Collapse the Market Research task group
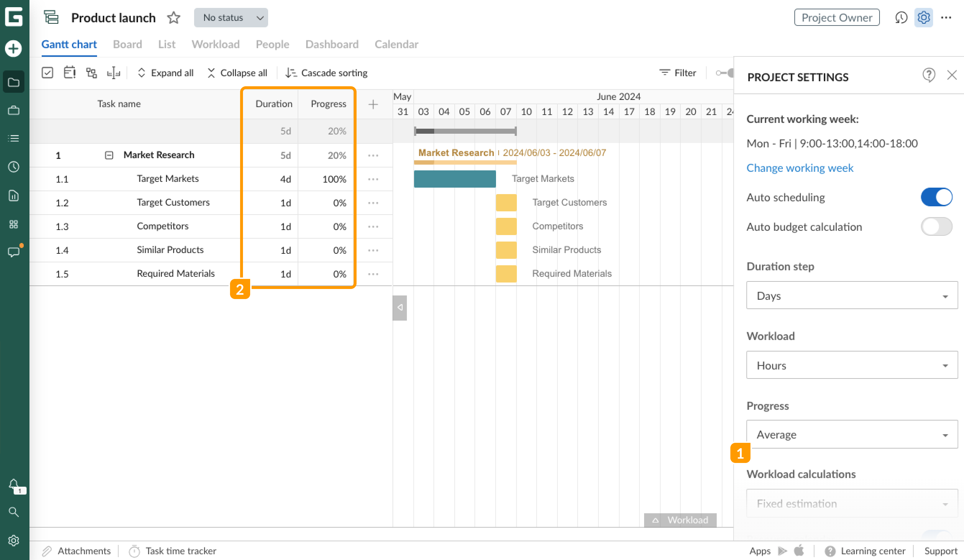The height and width of the screenshot is (560, 964). (109, 155)
